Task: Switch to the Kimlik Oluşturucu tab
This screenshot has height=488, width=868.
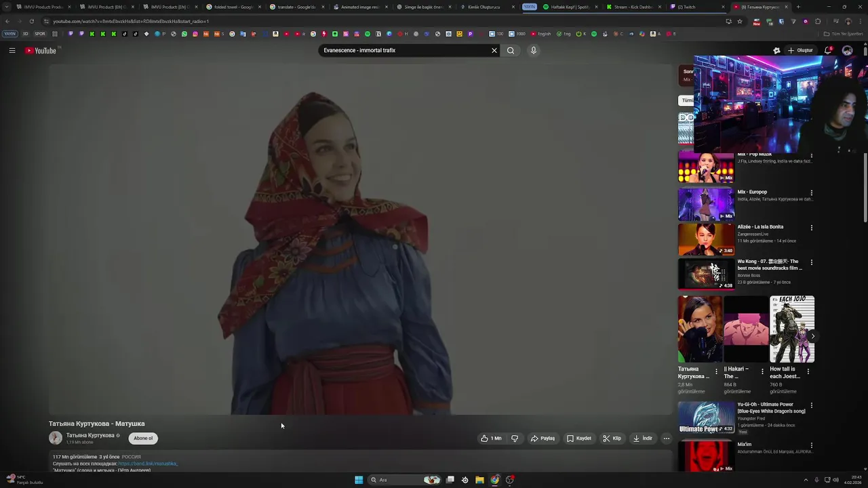Action: [486, 7]
